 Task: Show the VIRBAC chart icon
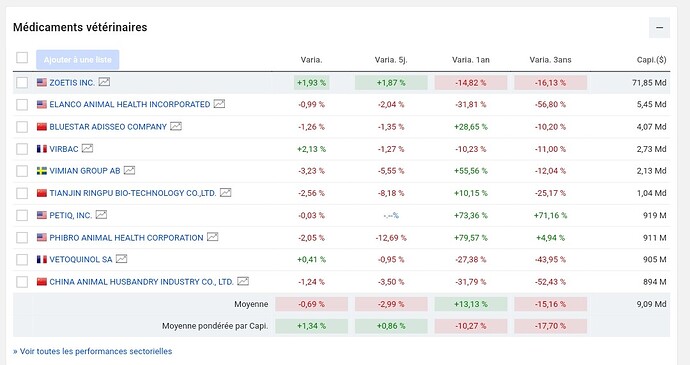(88, 148)
